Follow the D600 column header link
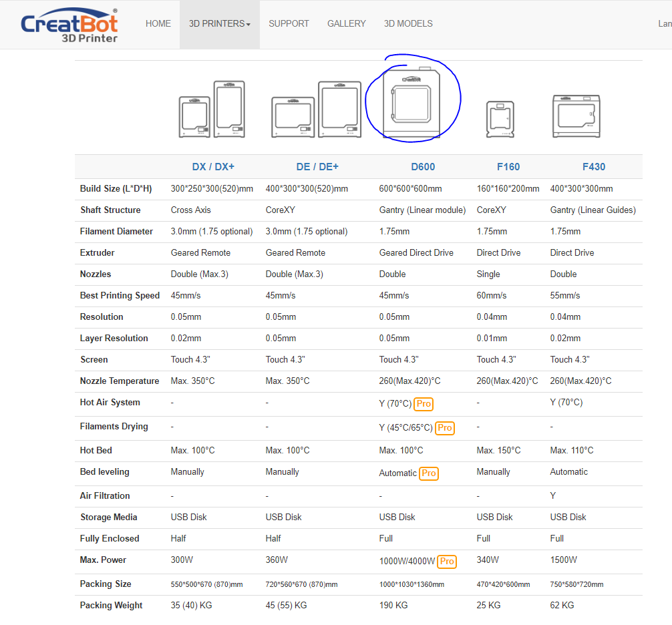 click(x=422, y=167)
